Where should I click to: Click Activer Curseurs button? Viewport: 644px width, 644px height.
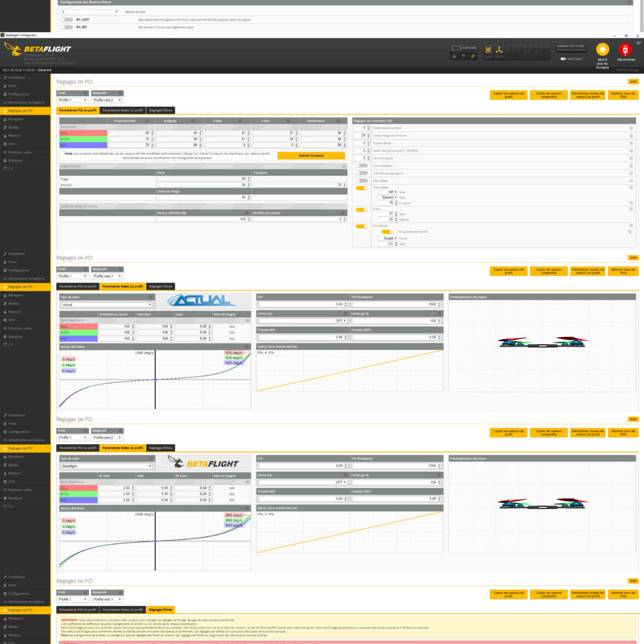point(311,156)
